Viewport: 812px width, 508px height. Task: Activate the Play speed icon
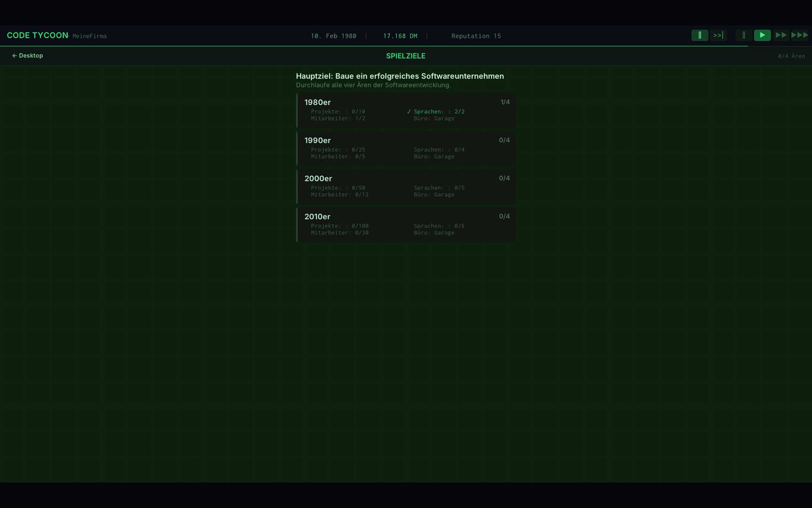(762, 35)
